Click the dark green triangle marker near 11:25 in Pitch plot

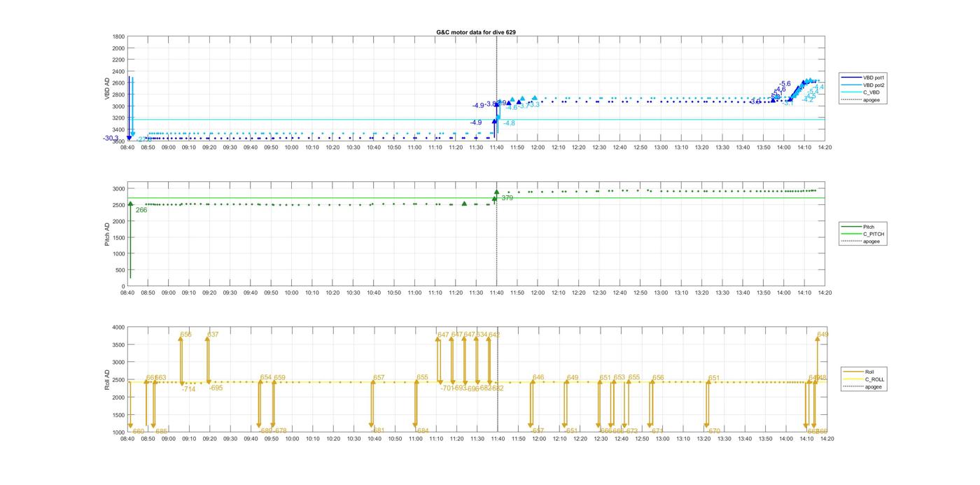click(464, 204)
